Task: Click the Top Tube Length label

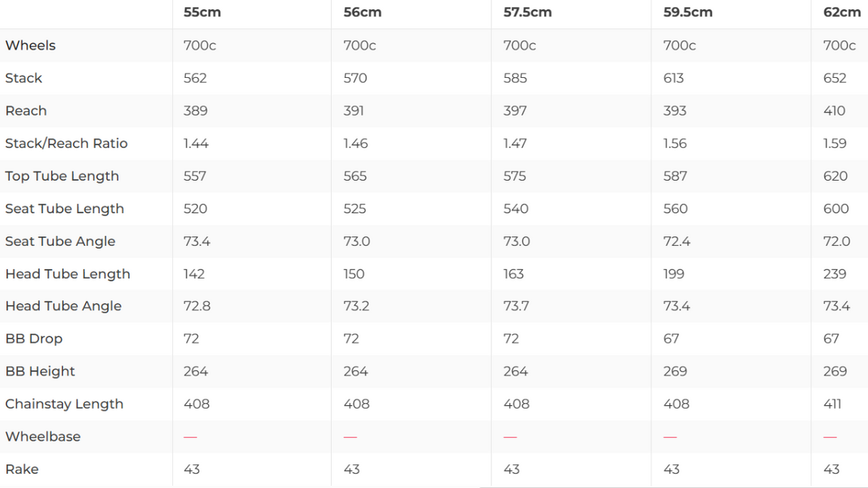Action: (x=62, y=176)
